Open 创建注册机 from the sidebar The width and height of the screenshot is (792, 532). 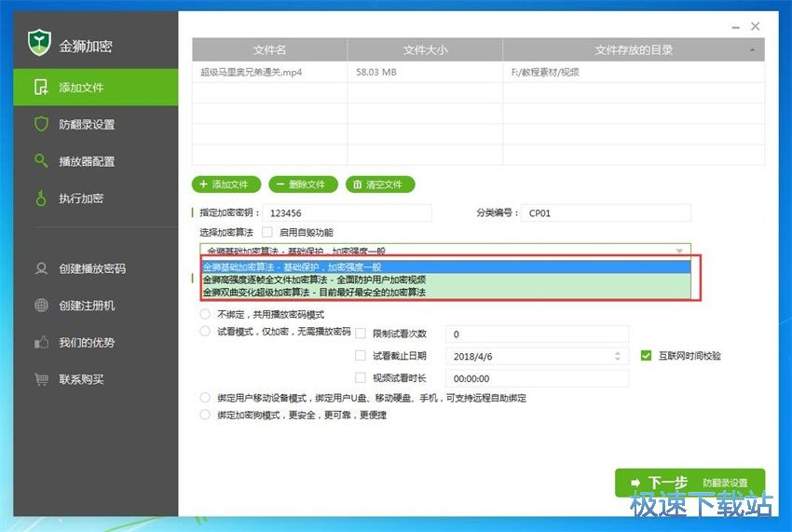tap(95, 306)
